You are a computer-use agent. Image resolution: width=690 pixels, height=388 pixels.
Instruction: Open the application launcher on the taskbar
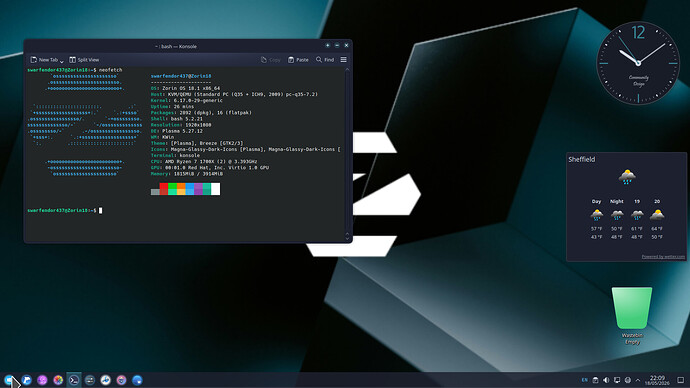[x=9, y=380]
